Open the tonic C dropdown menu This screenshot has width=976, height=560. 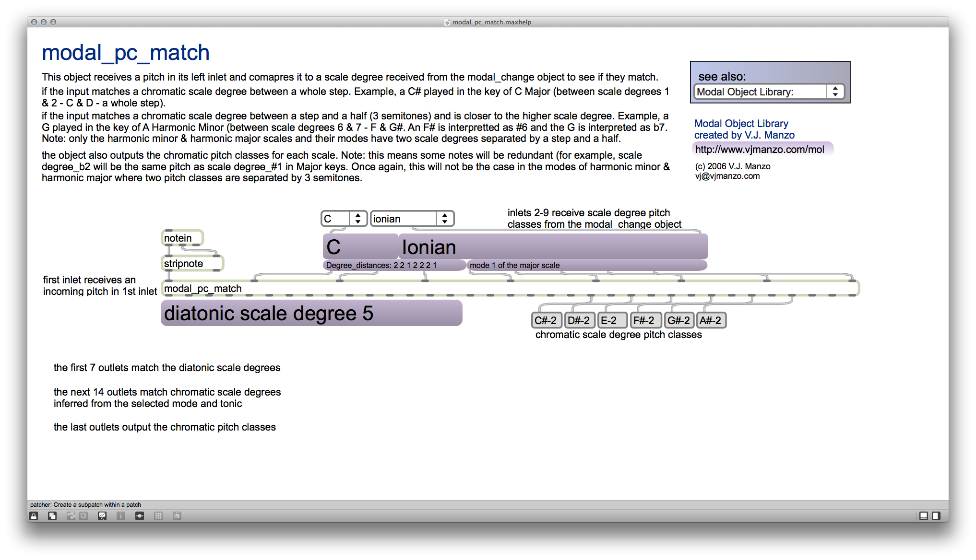click(344, 219)
